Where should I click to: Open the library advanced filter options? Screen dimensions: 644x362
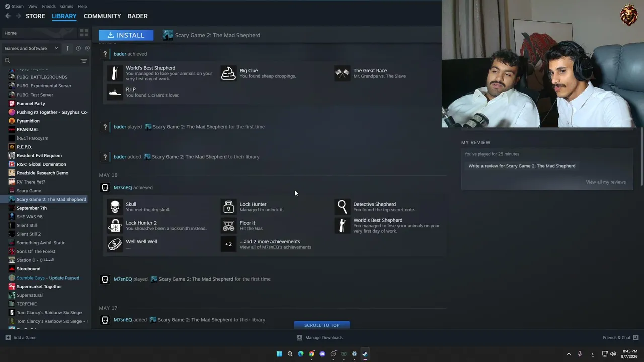point(84,61)
